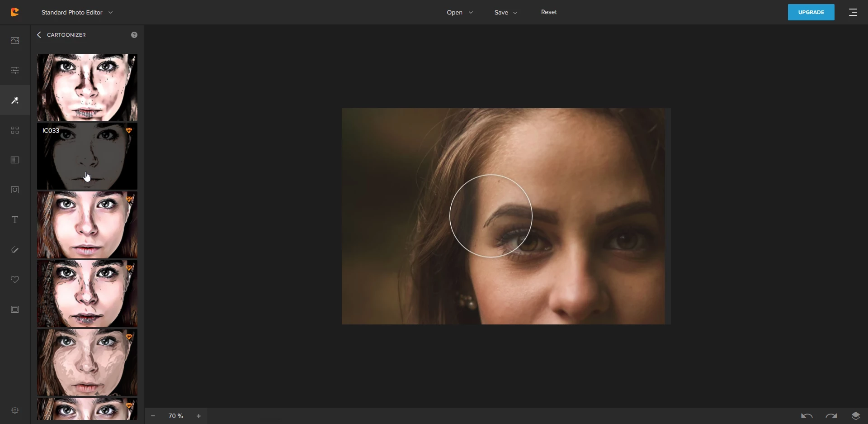Viewport: 868px width, 424px height.
Task: Open the settings gear icon
Action: 15,410
